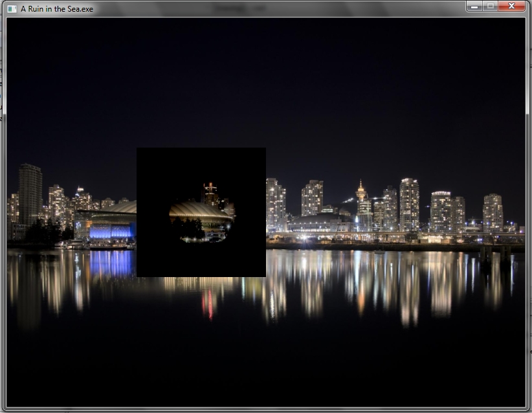Minimize the A Ruin in the Sea window
This screenshot has height=413, width=532.
click(474, 6)
